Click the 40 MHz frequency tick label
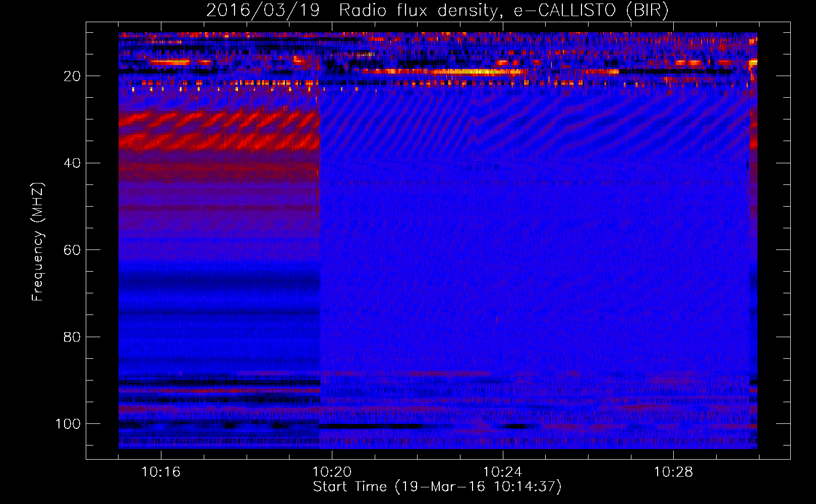 coord(73,163)
